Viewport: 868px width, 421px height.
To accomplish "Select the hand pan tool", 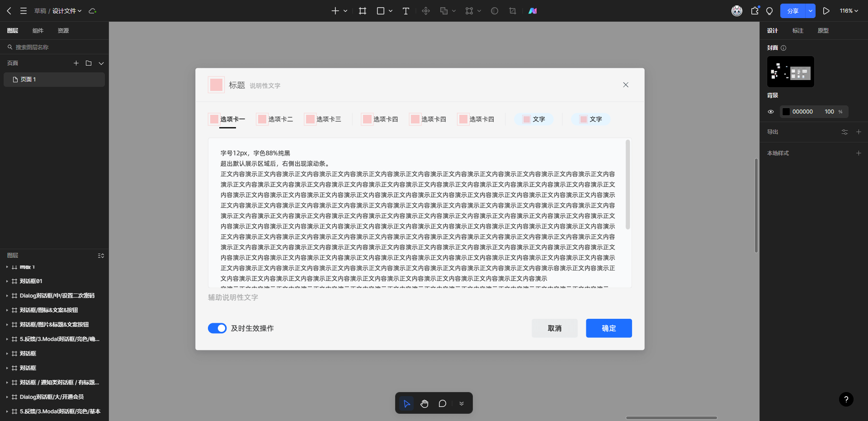I will click(x=425, y=403).
